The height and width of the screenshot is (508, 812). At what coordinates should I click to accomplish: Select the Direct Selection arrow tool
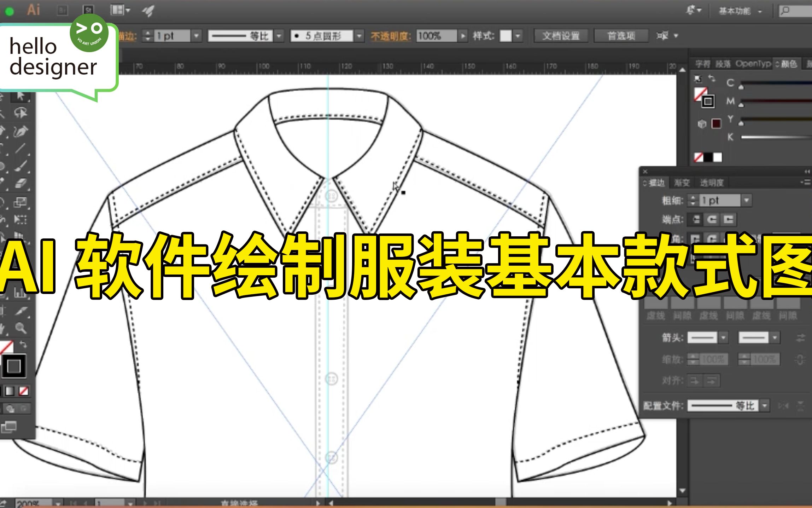click(21, 96)
